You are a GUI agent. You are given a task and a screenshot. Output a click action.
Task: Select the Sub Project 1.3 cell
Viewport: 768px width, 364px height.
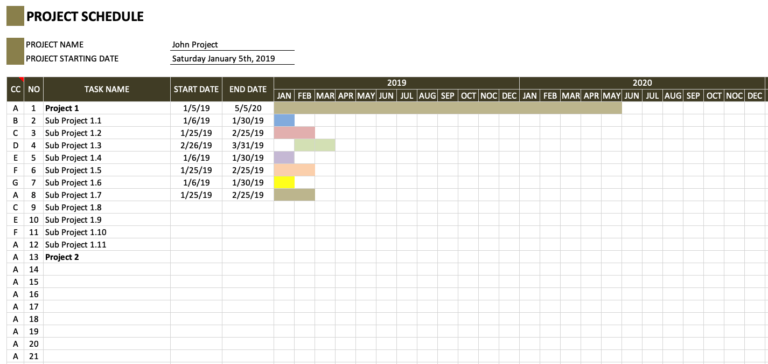[107, 146]
